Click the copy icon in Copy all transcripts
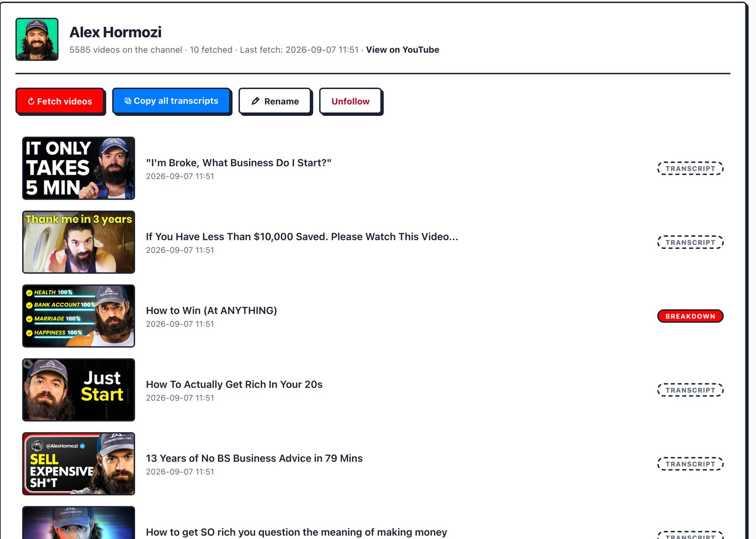This screenshot has width=756, height=539. click(128, 101)
